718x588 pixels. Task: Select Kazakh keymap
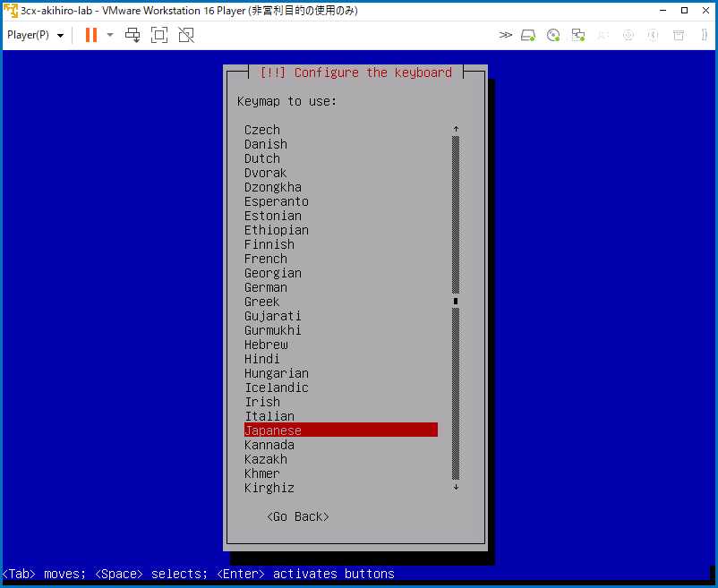341,459
